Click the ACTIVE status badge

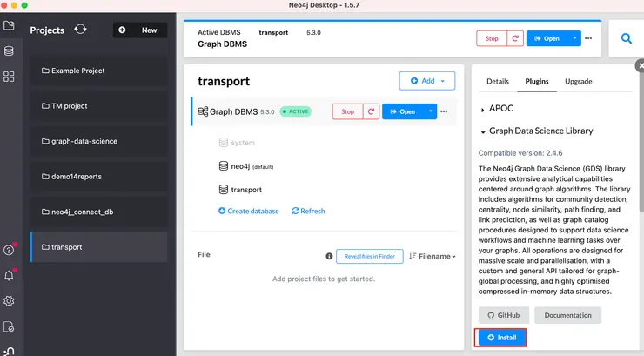(x=296, y=111)
